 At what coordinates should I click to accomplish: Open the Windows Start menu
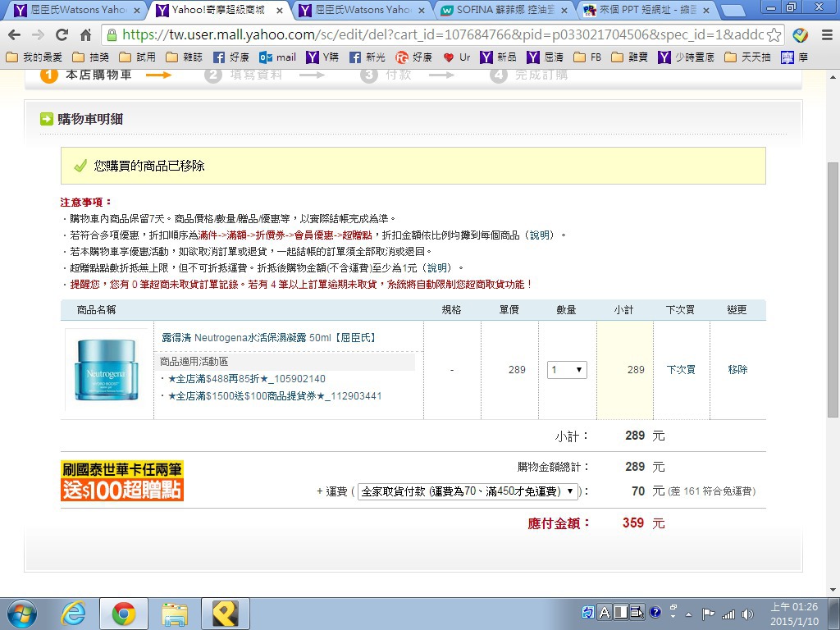tap(22, 614)
